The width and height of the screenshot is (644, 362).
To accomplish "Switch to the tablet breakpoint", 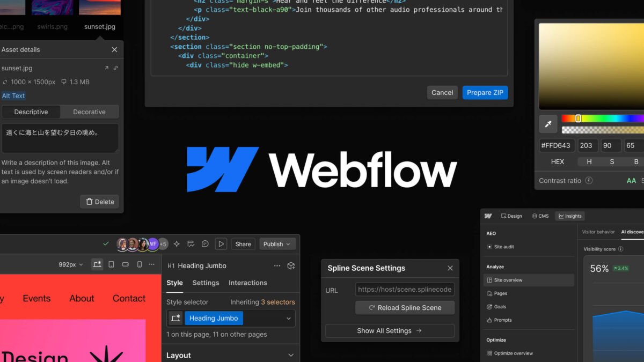I will click(112, 264).
